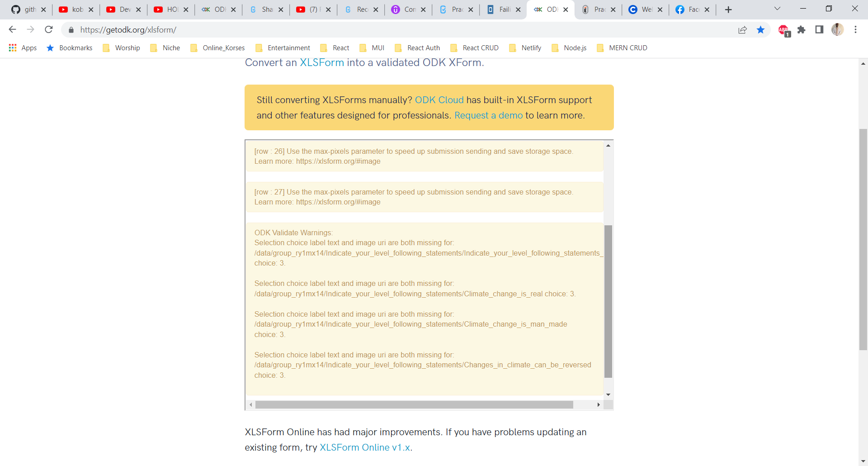Open the Adblock extension icon

tap(783, 30)
